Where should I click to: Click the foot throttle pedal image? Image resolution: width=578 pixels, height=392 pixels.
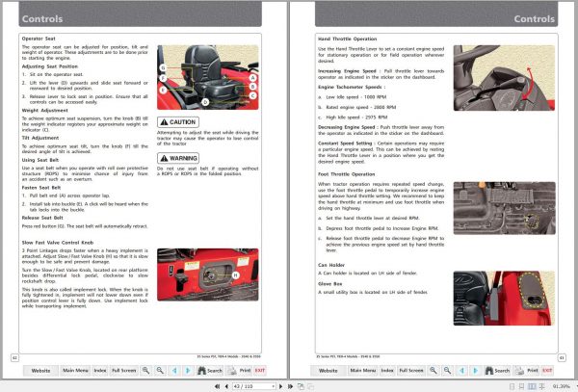504,208
